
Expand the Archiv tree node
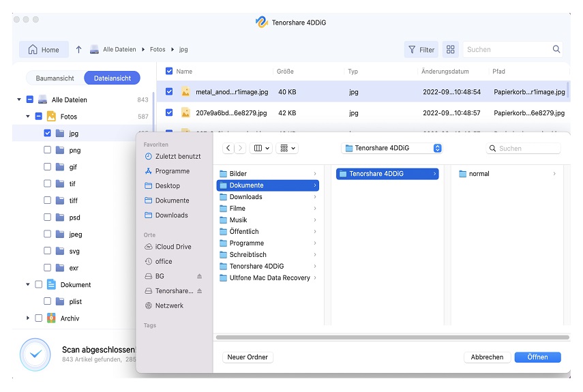(28, 318)
